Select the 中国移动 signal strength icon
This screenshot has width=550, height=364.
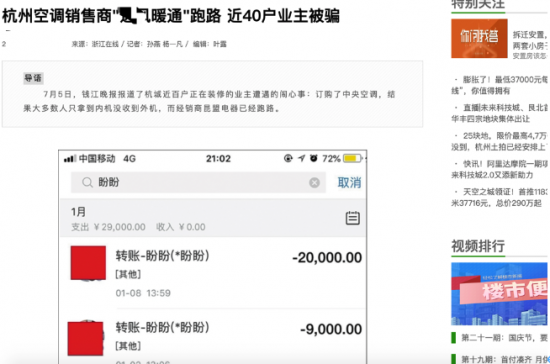[x=70, y=159]
